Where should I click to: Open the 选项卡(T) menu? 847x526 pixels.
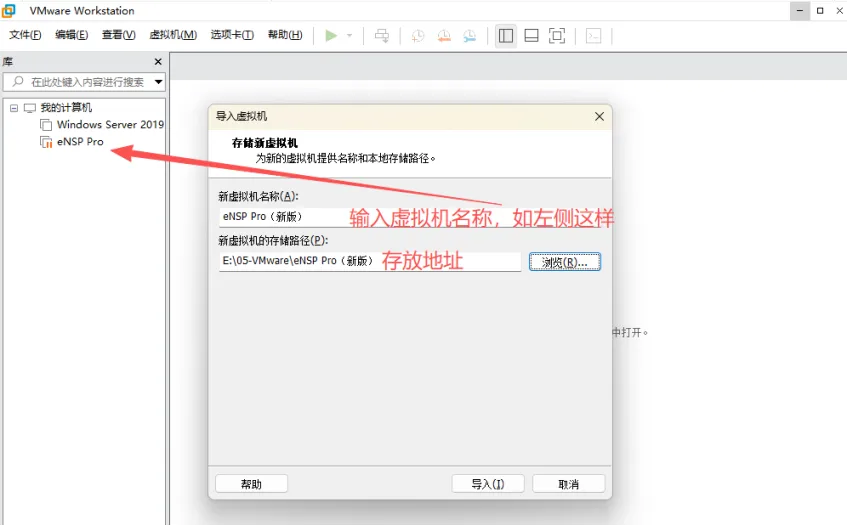coord(232,35)
